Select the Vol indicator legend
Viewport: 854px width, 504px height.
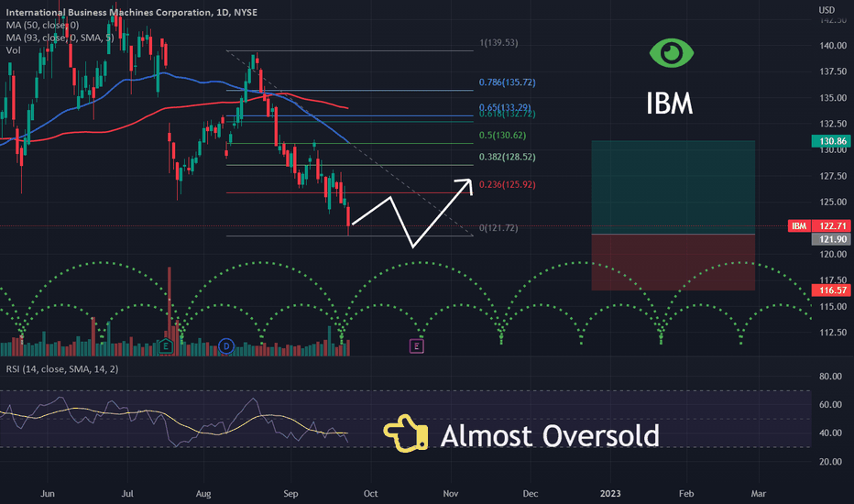(x=13, y=50)
